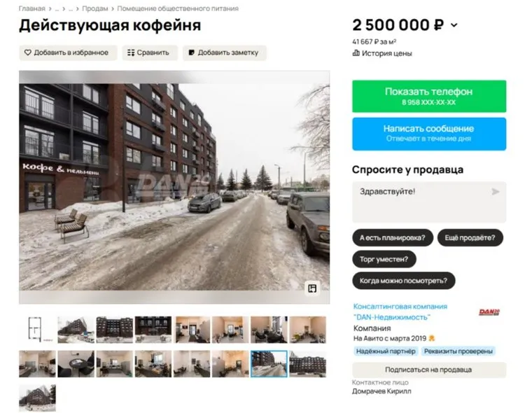Select the quick question Ещё продаёте?

470,238
